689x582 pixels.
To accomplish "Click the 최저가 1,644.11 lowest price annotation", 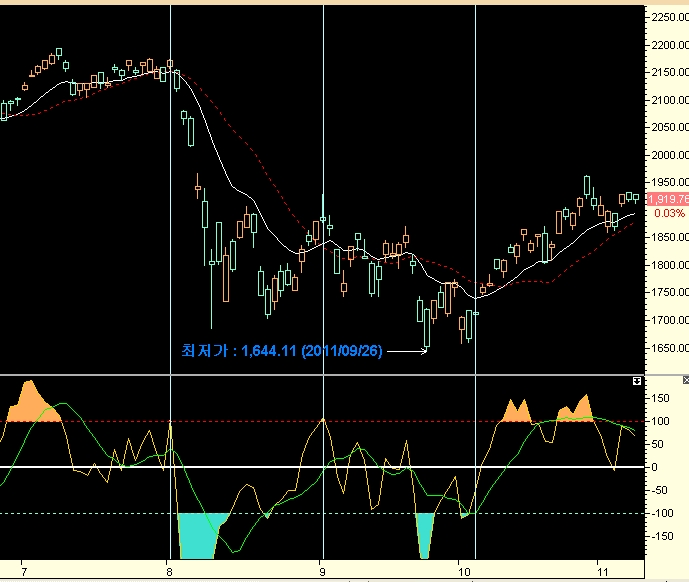I will pos(282,351).
